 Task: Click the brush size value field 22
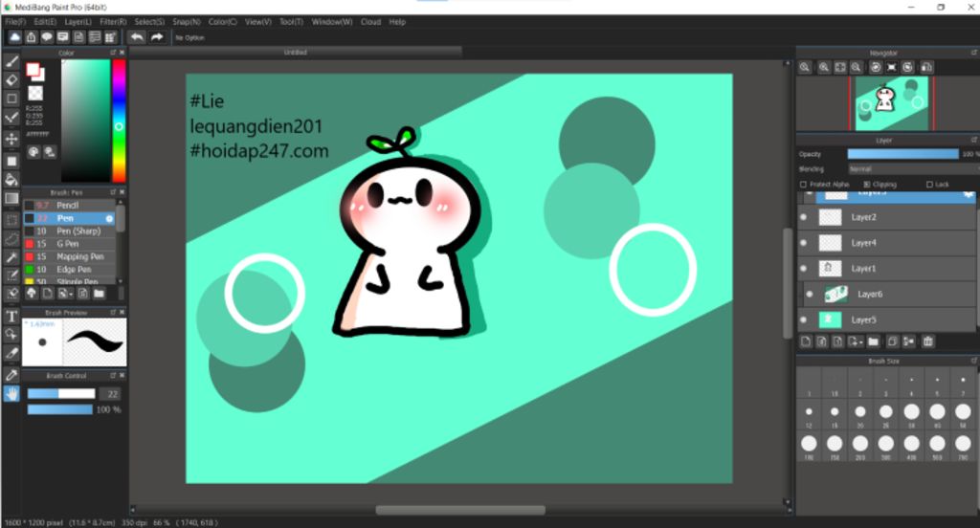coord(112,394)
